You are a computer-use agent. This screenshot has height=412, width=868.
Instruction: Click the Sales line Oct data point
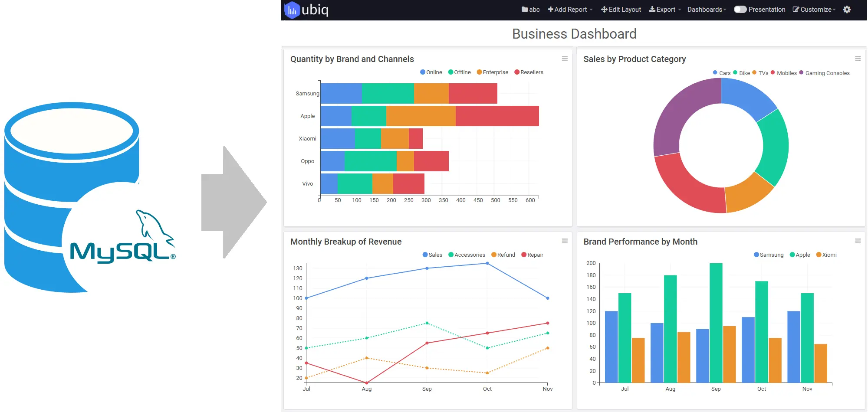pos(487,263)
